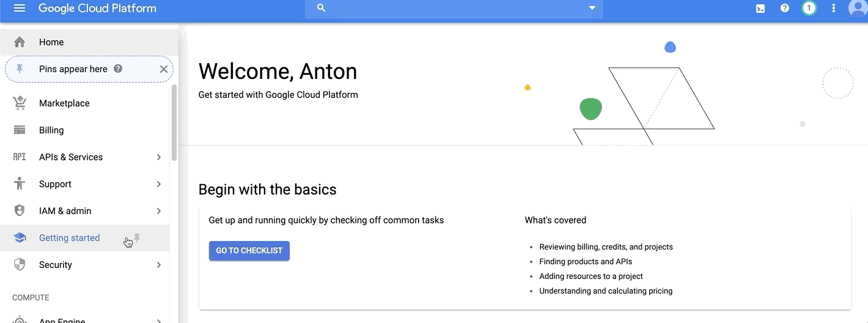Open the user account avatar
Image resolution: width=868 pixels, height=323 pixels.
[x=858, y=9]
